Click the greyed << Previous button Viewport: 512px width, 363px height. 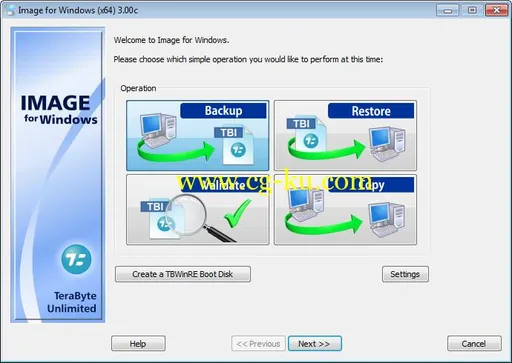coord(258,343)
